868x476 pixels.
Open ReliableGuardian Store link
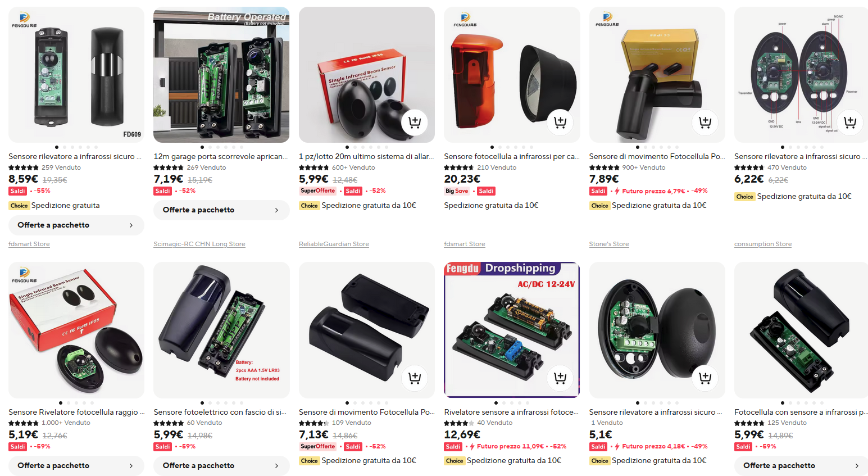334,244
